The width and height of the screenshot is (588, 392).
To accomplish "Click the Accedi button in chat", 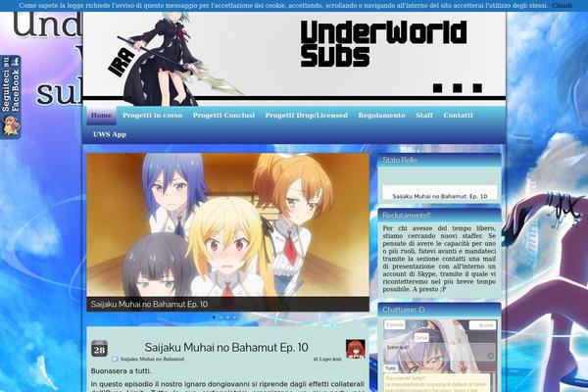I will tap(482, 325).
